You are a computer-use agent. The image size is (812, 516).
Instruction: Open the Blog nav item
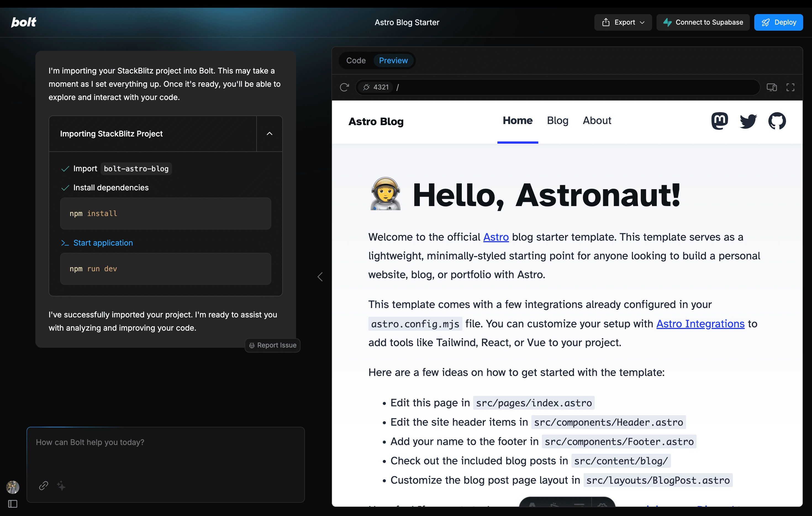coord(557,121)
